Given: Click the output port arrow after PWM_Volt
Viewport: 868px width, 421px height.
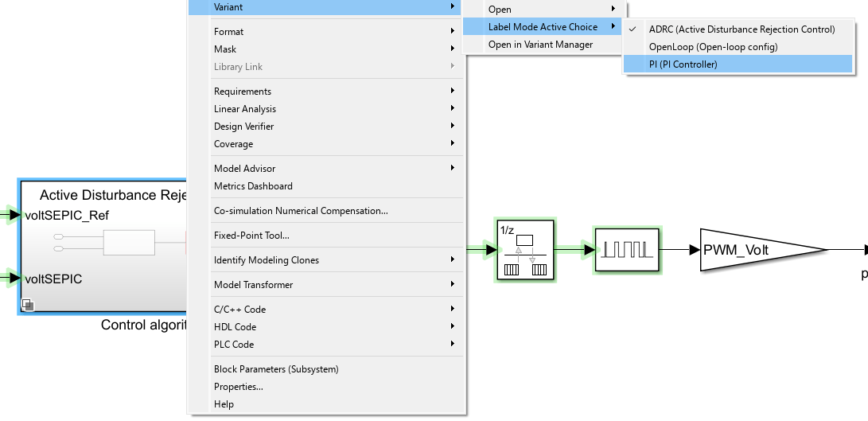Looking at the screenshot, I should (x=864, y=250).
